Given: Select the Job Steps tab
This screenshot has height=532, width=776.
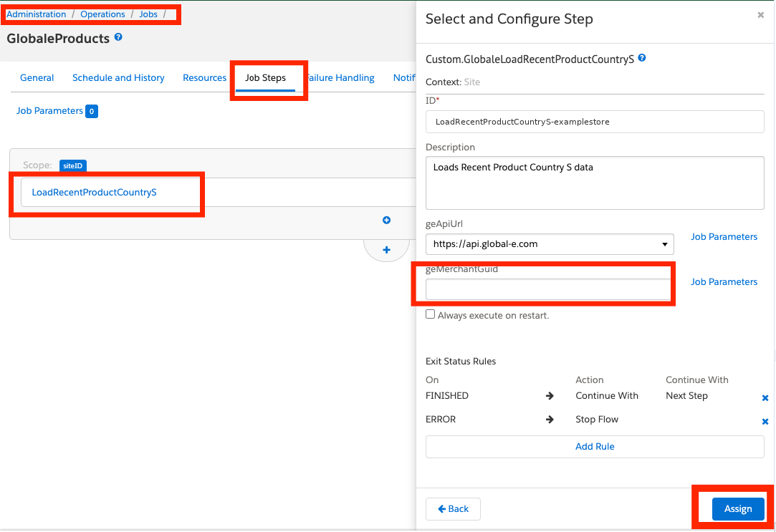Looking at the screenshot, I should coord(265,77).
